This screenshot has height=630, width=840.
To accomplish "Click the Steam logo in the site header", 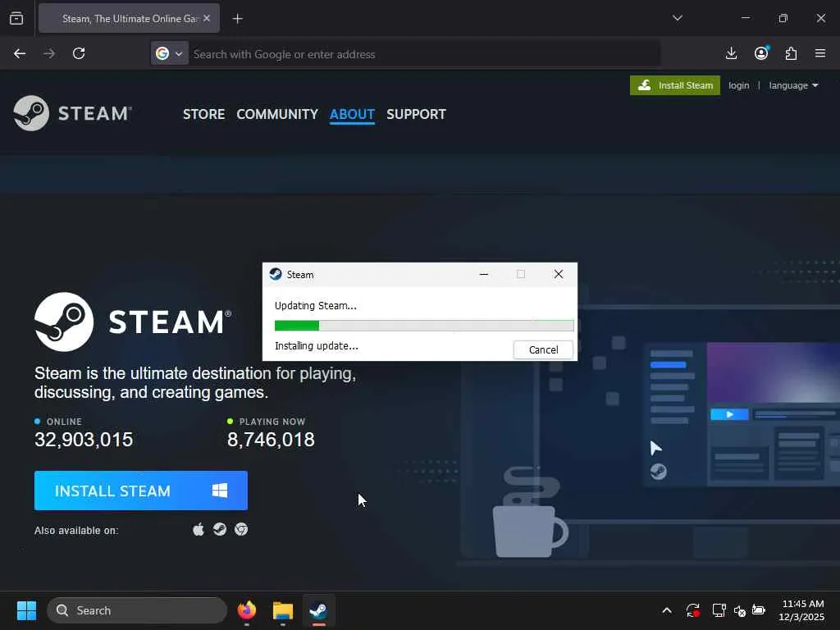I will point(73,113).
